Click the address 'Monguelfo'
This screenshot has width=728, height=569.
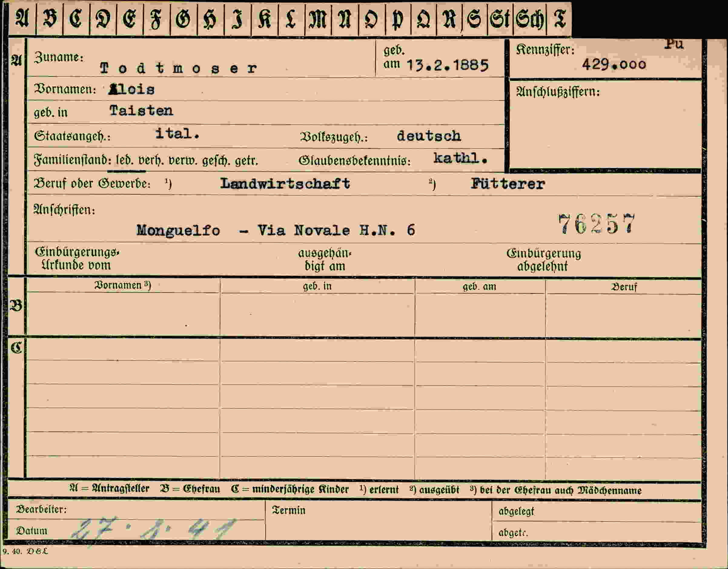click(x=178, y=230)
